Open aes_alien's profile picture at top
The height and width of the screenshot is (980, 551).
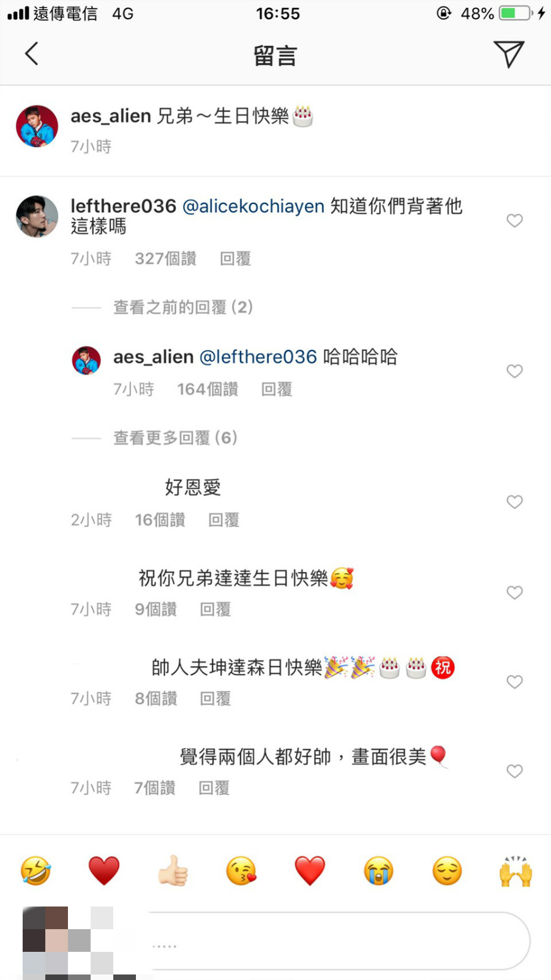(x=37, y=126)
